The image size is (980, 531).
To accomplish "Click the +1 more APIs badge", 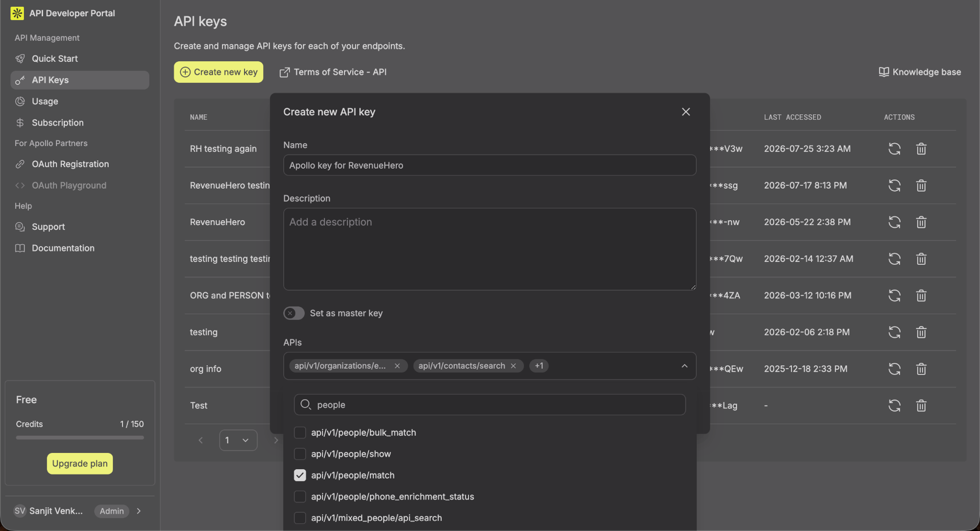I will point(539,366).
